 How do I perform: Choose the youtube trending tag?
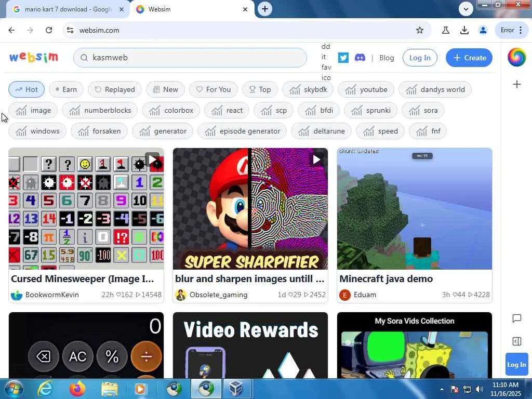(x=366, y=89)
